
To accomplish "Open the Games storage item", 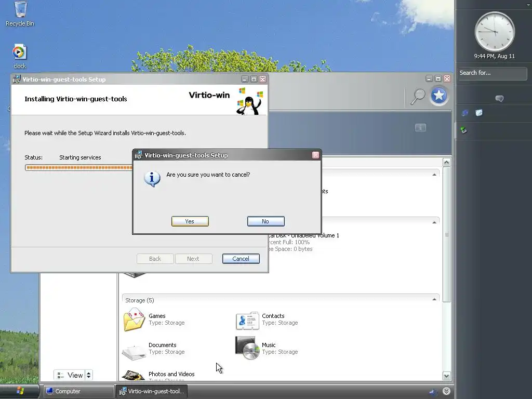I will 155,320.
